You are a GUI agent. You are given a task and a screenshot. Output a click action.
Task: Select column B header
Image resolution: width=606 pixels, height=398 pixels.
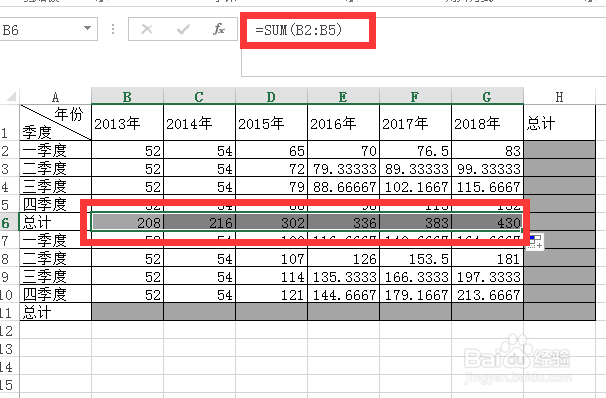point(127,96)
